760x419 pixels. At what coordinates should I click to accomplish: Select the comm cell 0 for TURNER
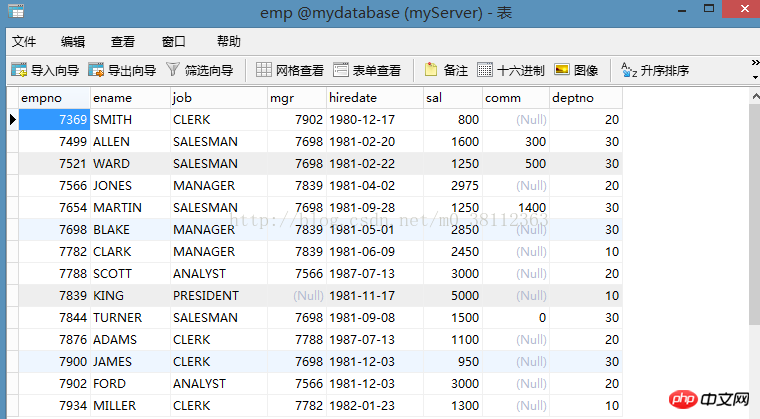(x=516, y=318)
